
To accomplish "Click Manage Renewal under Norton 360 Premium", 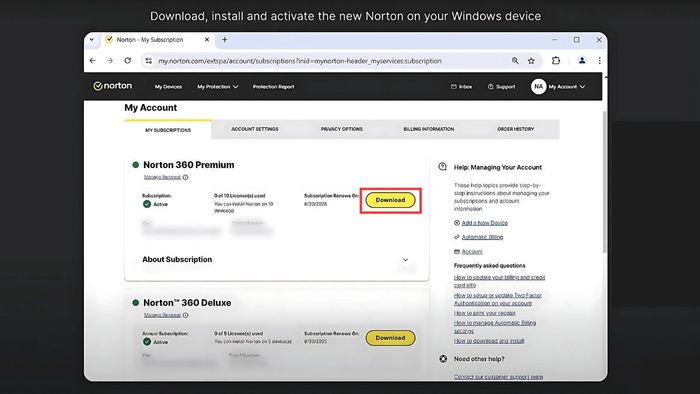I will pyautogui.click(x=162, y=177).
